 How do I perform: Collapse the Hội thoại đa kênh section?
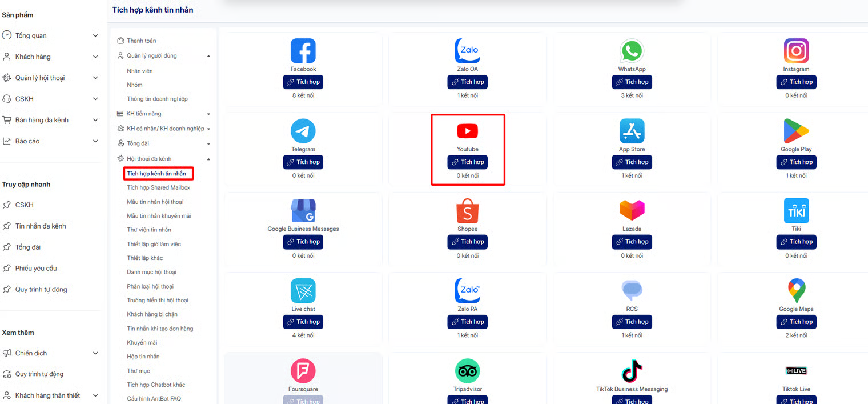click(208, 159)
